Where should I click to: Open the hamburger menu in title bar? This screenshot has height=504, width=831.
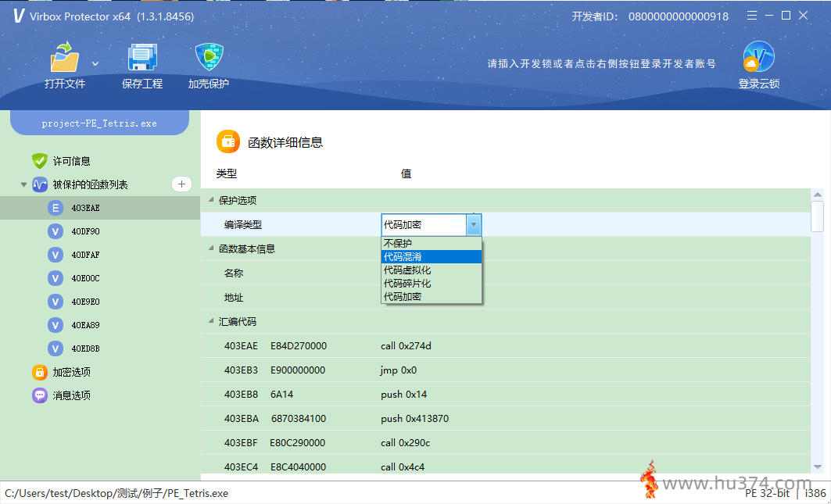coord(752,16)
